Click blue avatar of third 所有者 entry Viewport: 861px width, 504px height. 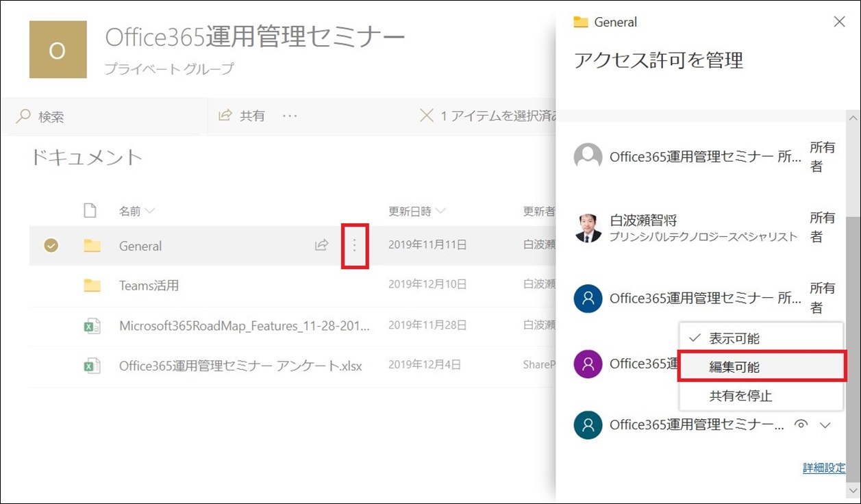click(588, 299)
